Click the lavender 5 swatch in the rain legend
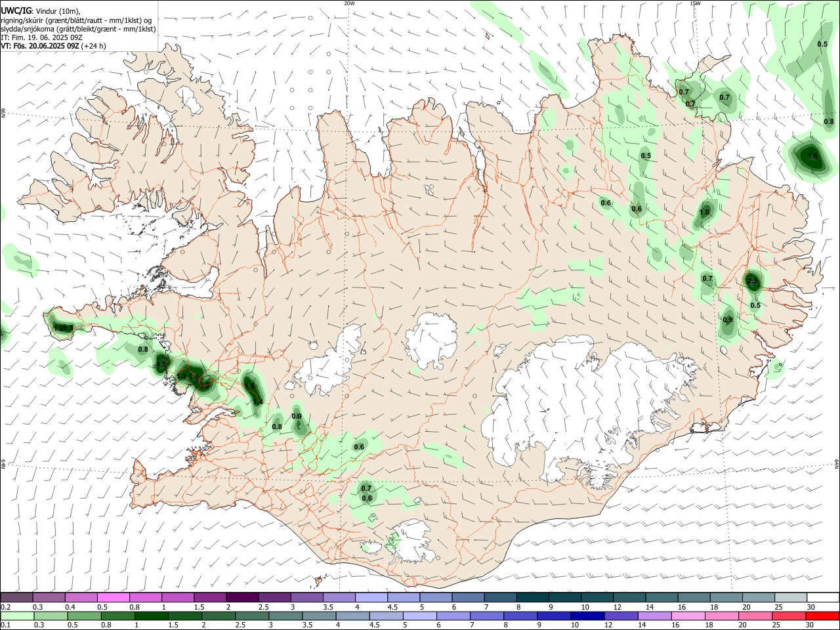This screenshot has width=840, height=630. [419, 616]
